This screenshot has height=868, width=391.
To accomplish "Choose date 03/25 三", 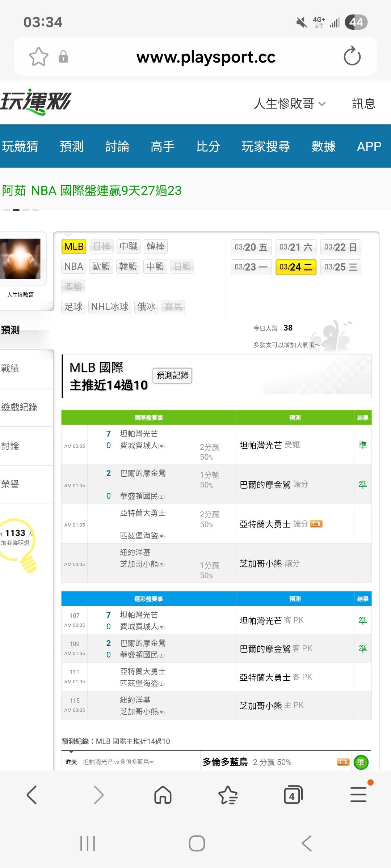I will (x=341, y=267).
